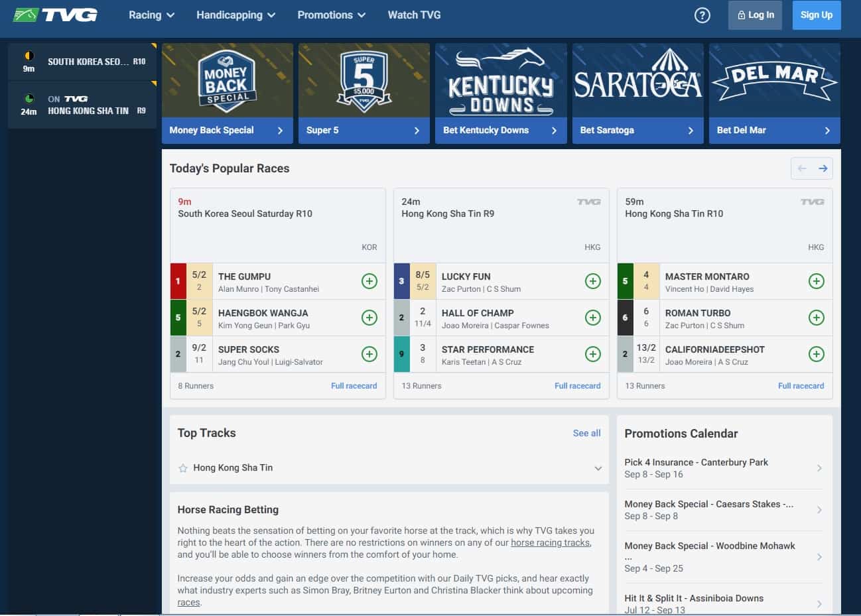This screenshot has width=861, height=616.
Task: Click Pick 4 Insurance - Canterbury Park
Action: coord(696,462)
